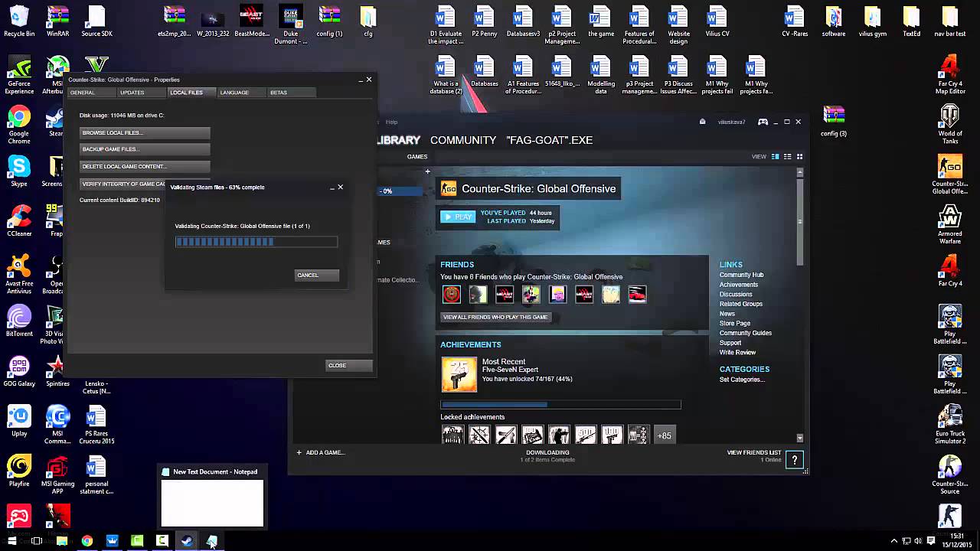Click the achievements progress bar

pyautogui.click(x=560, y=405)
